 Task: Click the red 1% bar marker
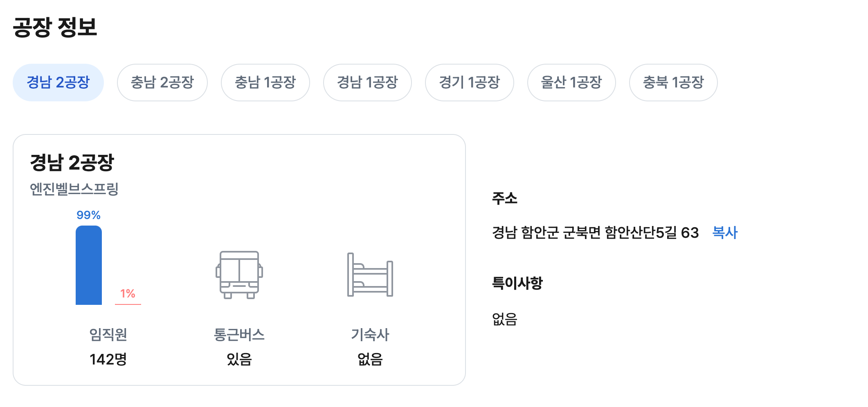tap(128, 304)
